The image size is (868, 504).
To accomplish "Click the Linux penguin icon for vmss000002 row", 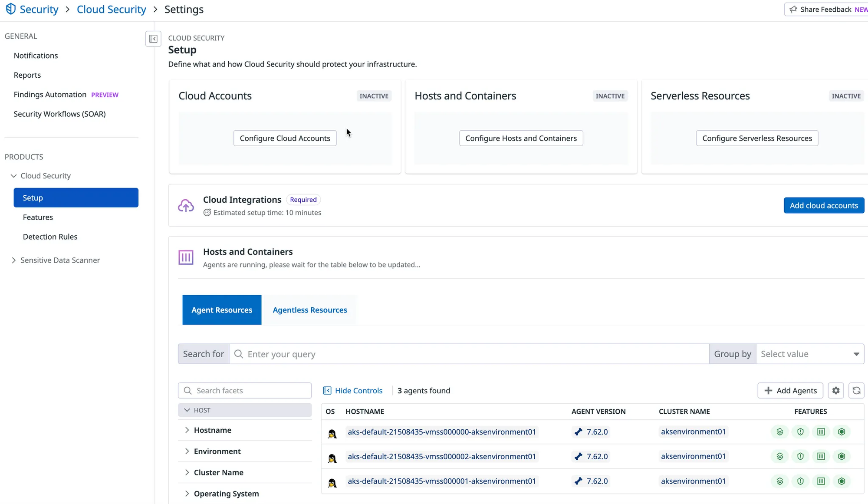I will pyautogui.click(x=332, y=458).
